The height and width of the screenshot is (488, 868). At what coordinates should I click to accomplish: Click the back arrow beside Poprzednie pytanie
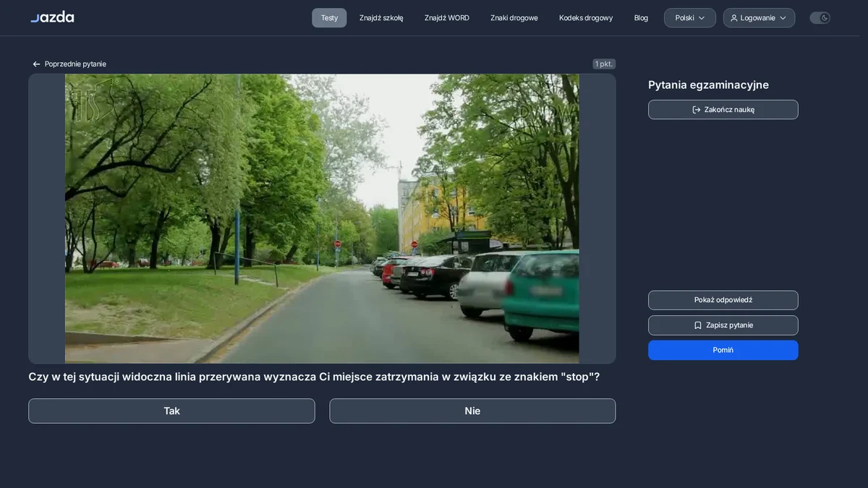pyautogui.click(x=36, y=64)
